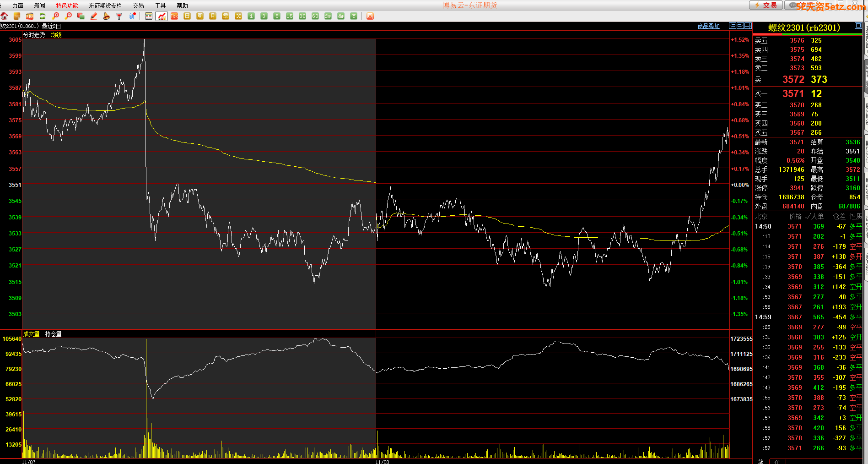Click the 持仓 value 1696738
Image resolution: width=868 pixels, height=464 pixels.
tap(791, 197)
